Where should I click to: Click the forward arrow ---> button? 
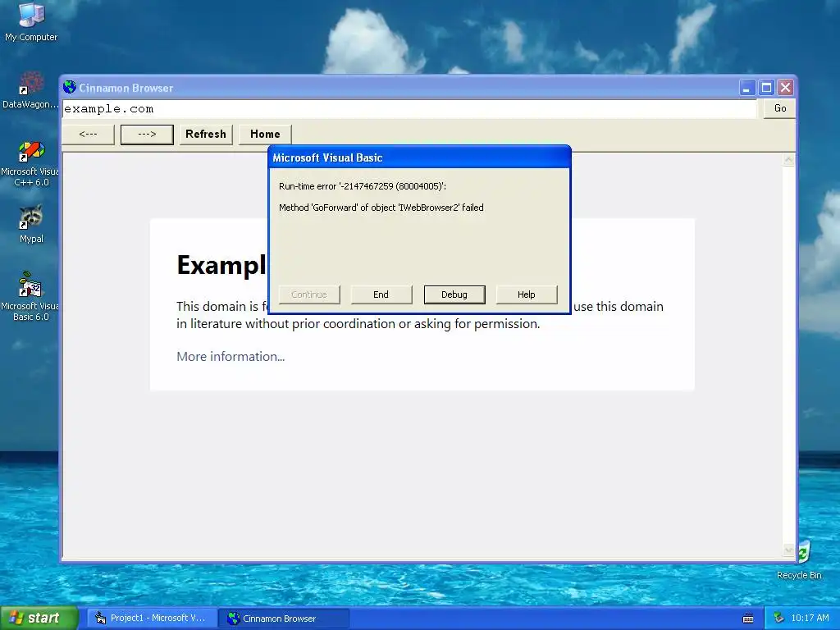tap(147, 134)
